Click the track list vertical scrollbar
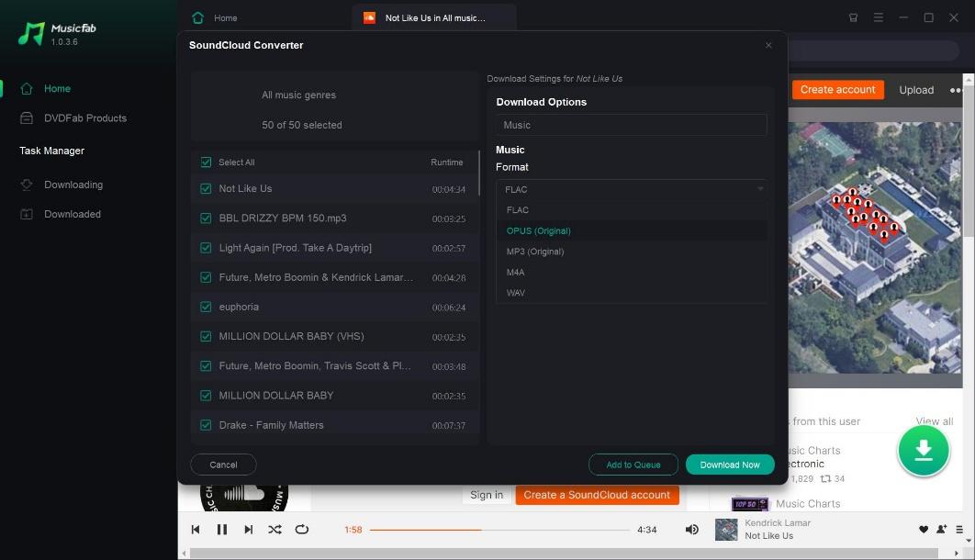975x560 pixels. [x=479, y=174]
